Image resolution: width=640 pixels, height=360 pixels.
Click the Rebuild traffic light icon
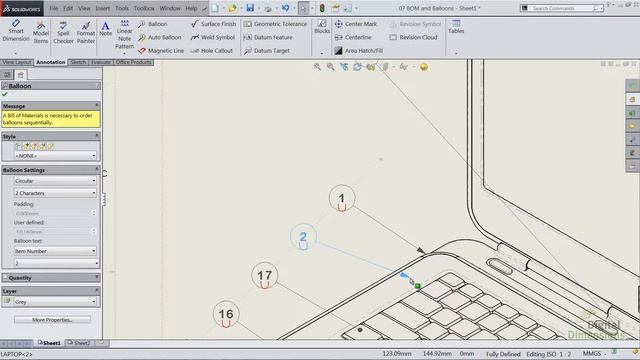pos(322,8)
